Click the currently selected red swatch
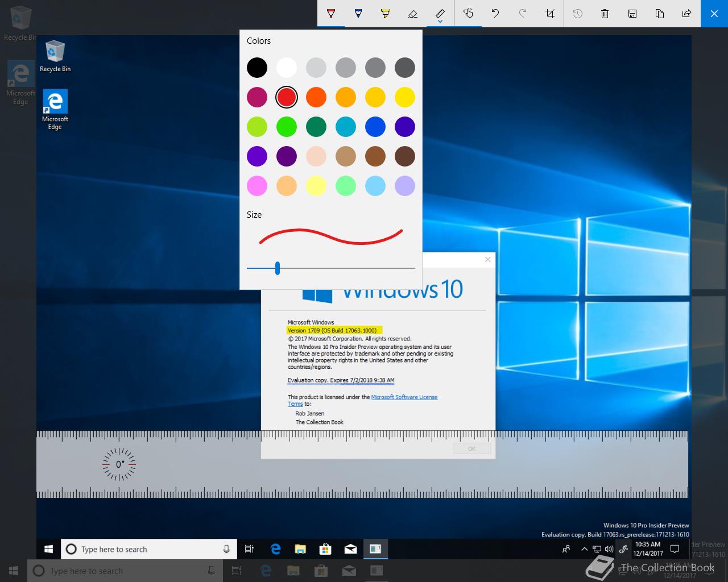 pos(287,97)
